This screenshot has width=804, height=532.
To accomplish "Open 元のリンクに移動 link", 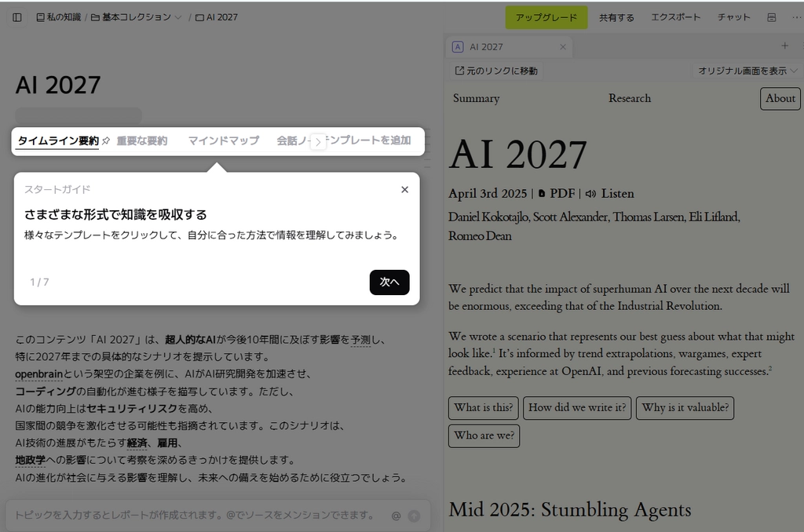I will 496,71.
